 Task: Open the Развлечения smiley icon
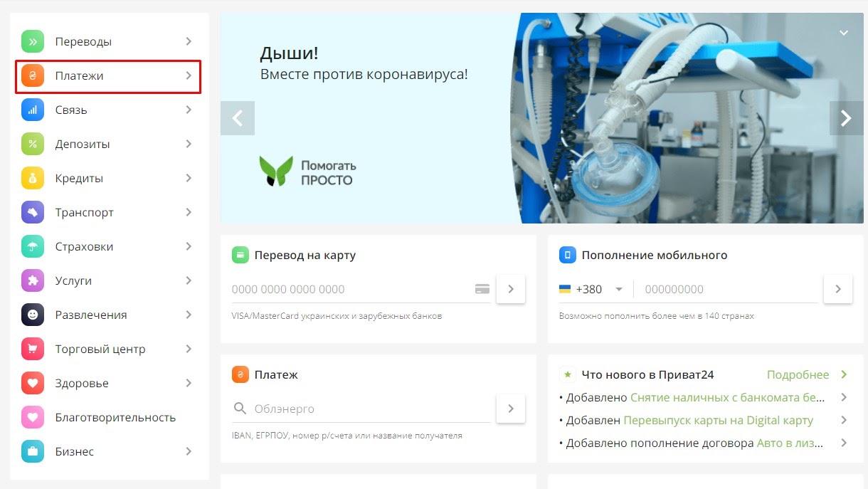(x=33, y=315)
